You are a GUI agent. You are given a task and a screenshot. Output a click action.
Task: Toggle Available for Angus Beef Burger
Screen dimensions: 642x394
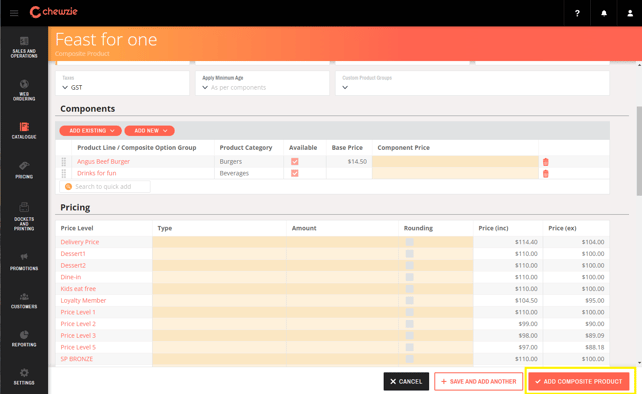click(x=295, y=161)
